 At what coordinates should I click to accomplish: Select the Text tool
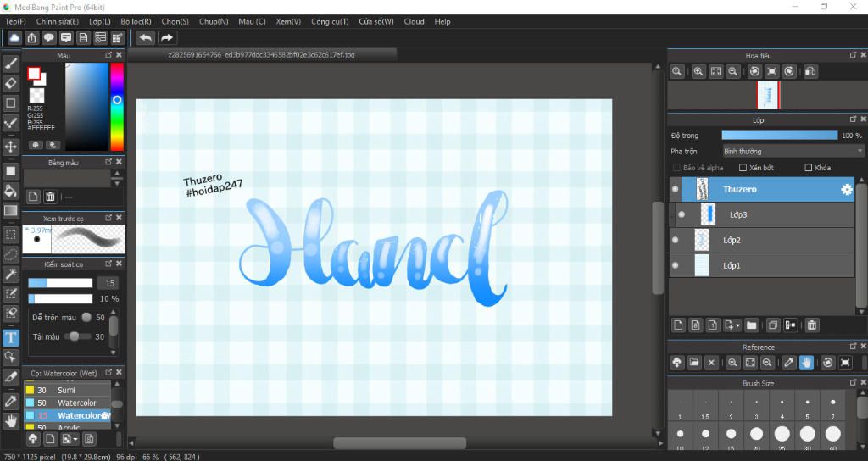[10, 337]
